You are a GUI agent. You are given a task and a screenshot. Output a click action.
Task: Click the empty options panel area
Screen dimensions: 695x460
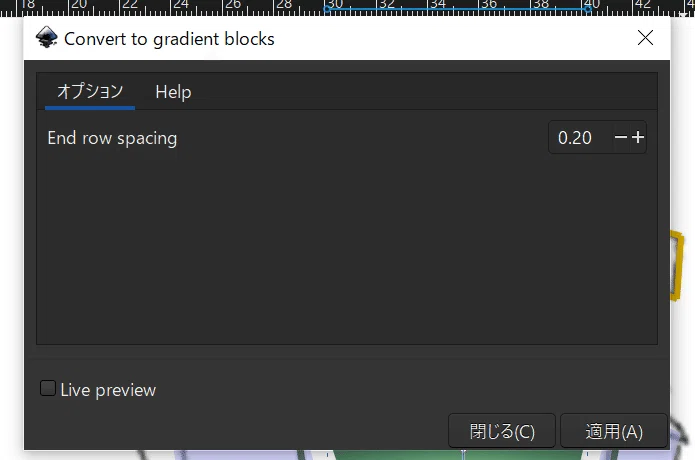[x=347, y=248]
